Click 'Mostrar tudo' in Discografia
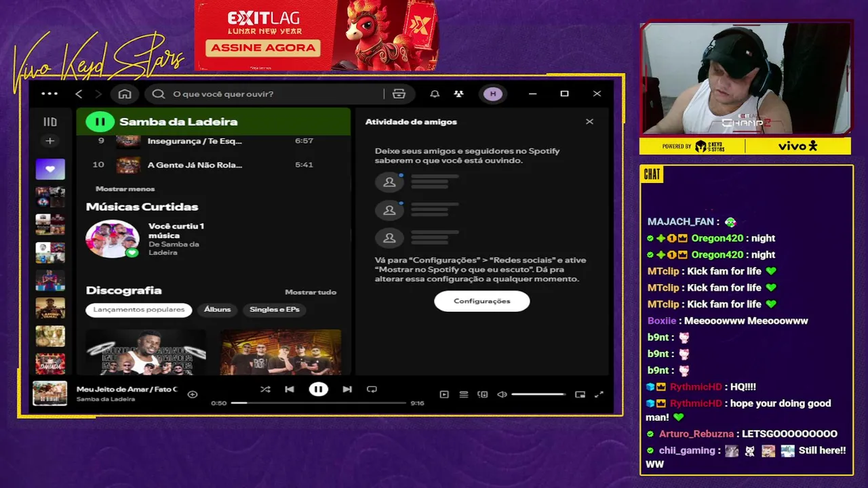The width and height of the screenshot is (868, 488). [311, 292]
